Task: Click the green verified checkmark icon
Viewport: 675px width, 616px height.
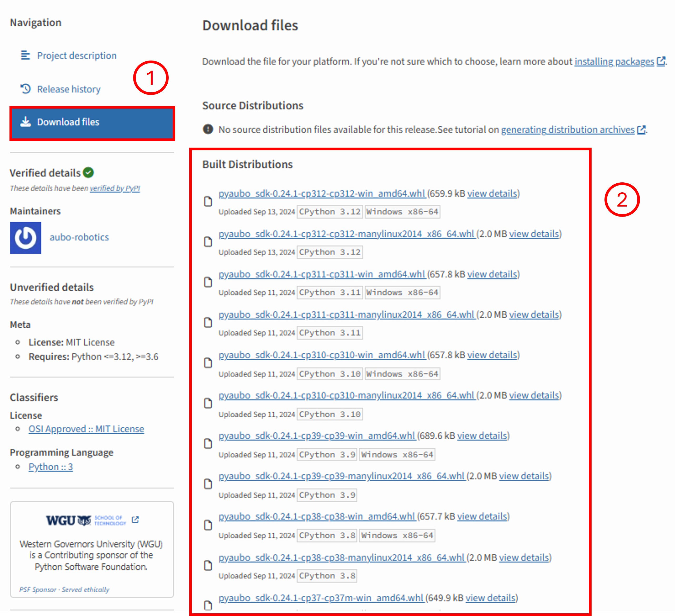Action: (x=88, y=172)
